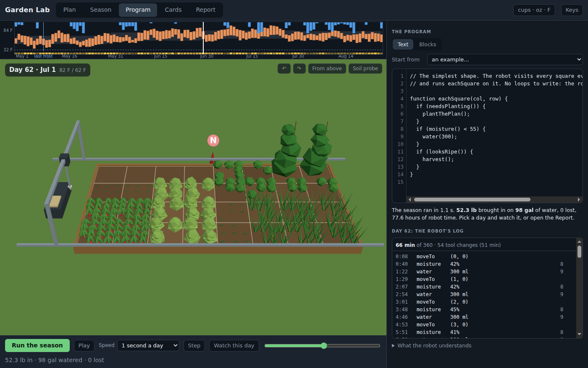This screenshot has height=368, width=588.
Task: Open the Season tab
Action: tap(101, 10)
